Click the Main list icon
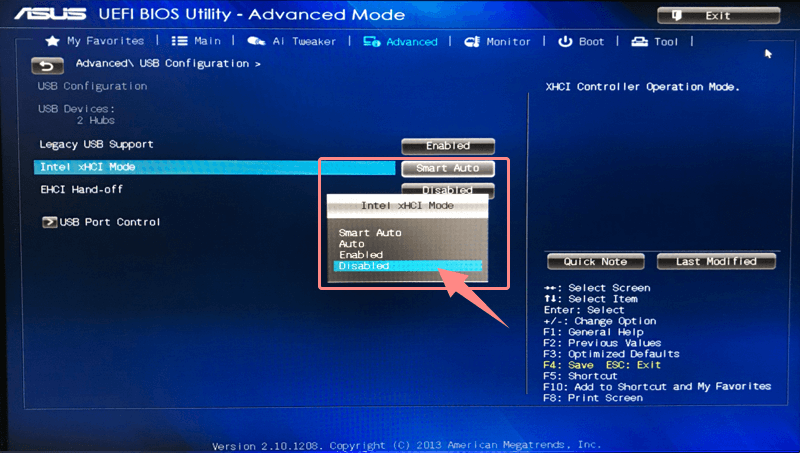Image resolution: width=800 pixels, height=453 pixels. tap(180, 41)
